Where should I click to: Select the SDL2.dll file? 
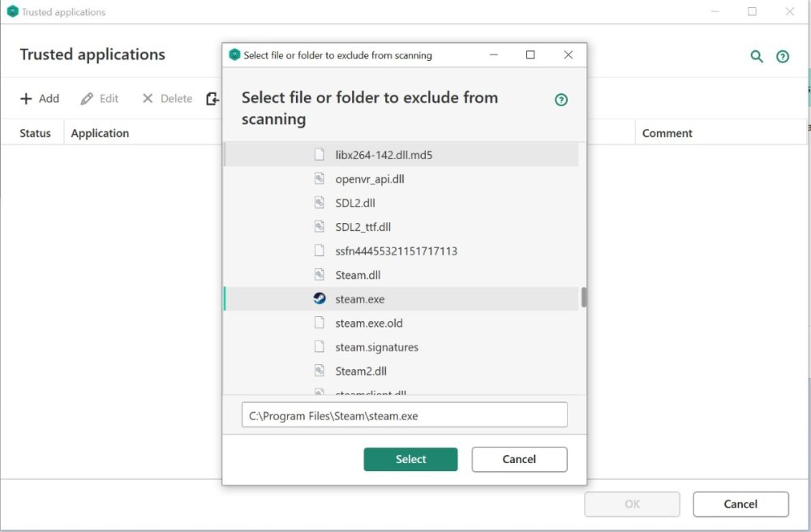pyautogui.click(x=355, y=203)
